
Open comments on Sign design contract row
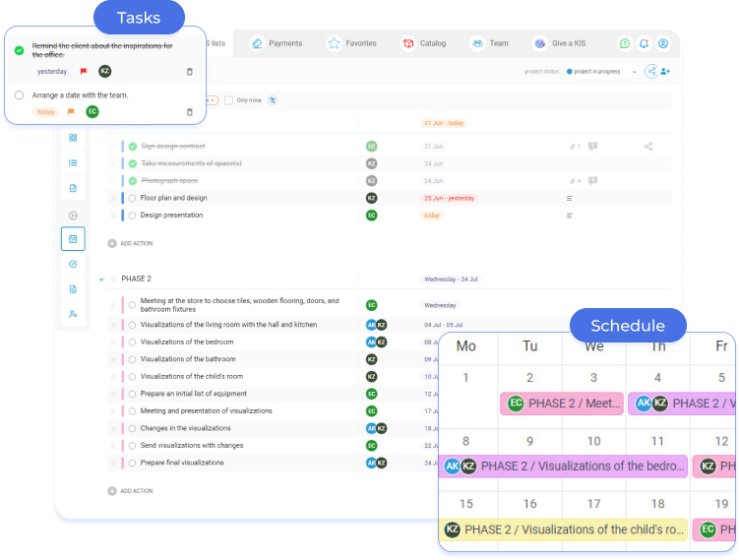pos(592,147)
